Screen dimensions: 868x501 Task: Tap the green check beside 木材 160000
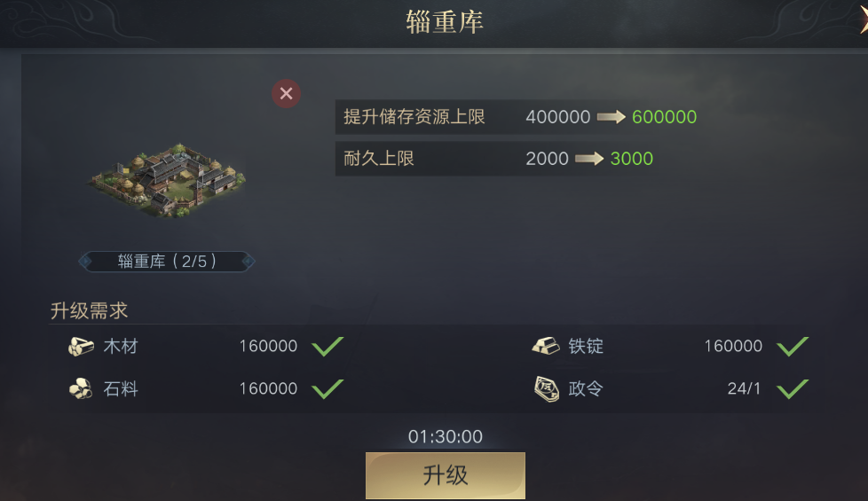pos(327,346)
